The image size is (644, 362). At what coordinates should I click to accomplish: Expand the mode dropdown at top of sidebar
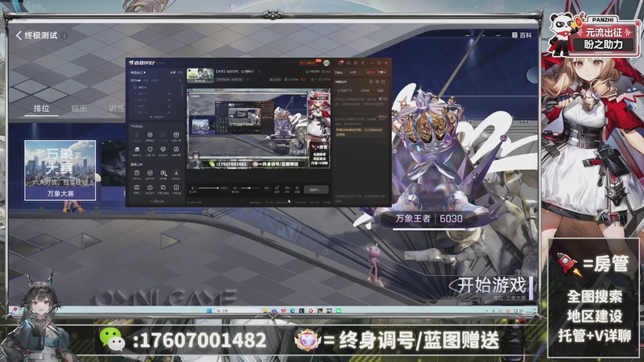click(138, 72)
